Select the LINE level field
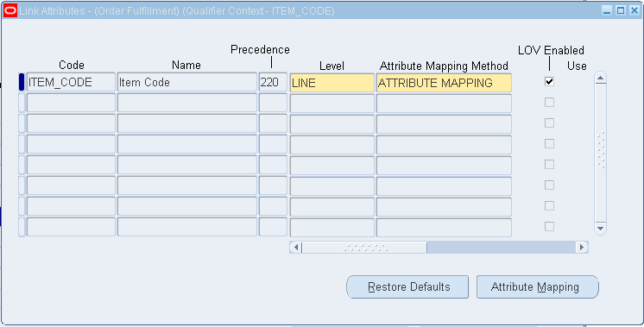Image resolution: width=644 pixels, height=327 pixels. (x=331, y=83)
